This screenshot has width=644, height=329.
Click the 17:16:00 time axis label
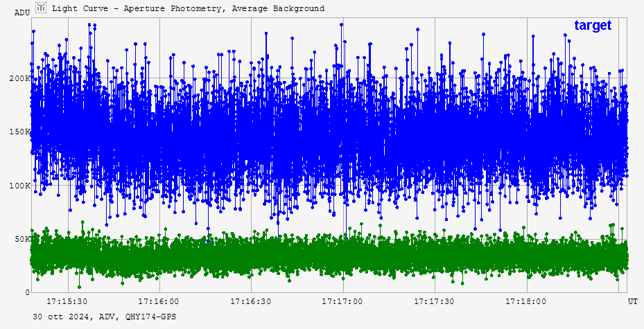coord(159,301)
